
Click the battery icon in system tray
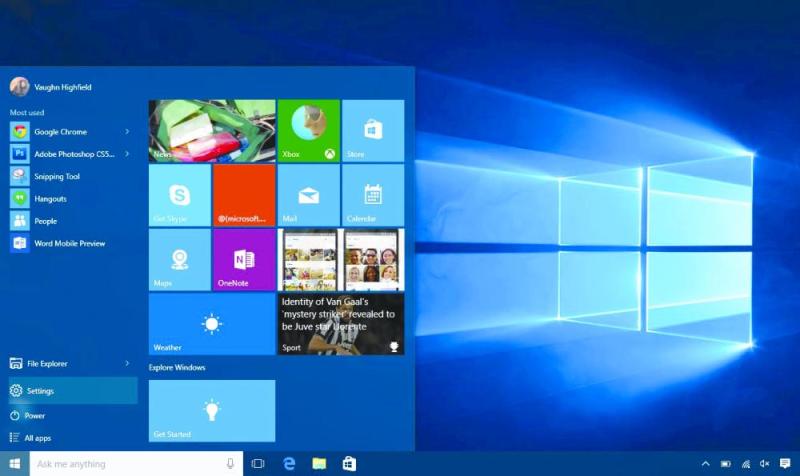[726, 464]
